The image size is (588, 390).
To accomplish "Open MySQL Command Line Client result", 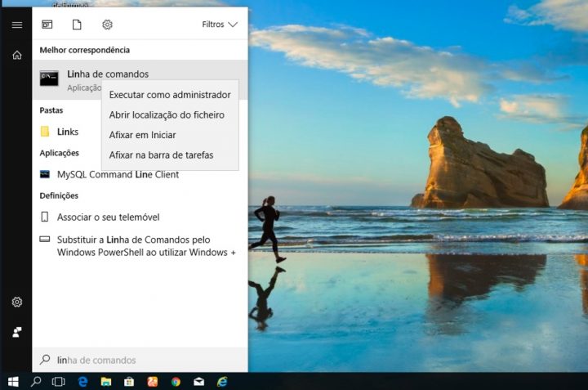I will 117,174.
